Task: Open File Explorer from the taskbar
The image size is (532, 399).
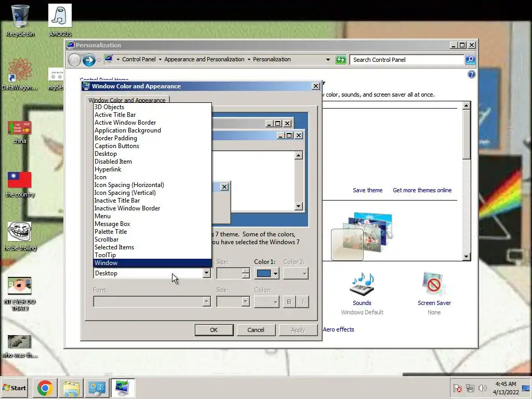Action: click(x=71, y=388)
